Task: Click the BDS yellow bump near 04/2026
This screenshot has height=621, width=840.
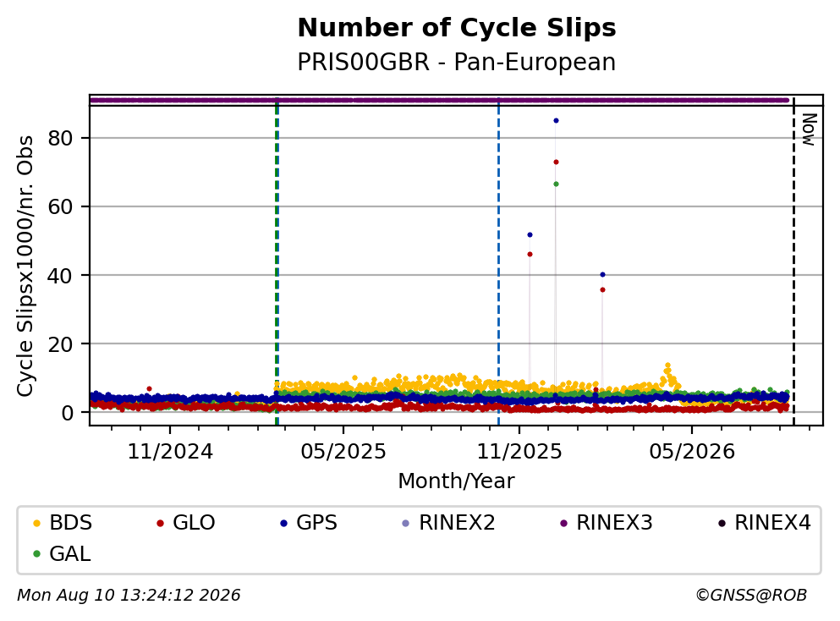Action: [x=668, y=375]
